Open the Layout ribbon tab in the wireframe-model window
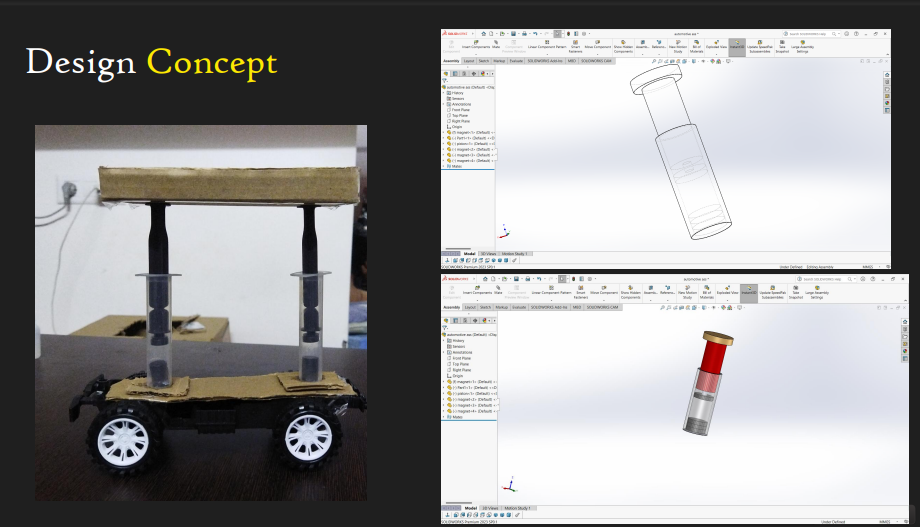This screenshot has height=527, width=920. (x=469, y=61)
